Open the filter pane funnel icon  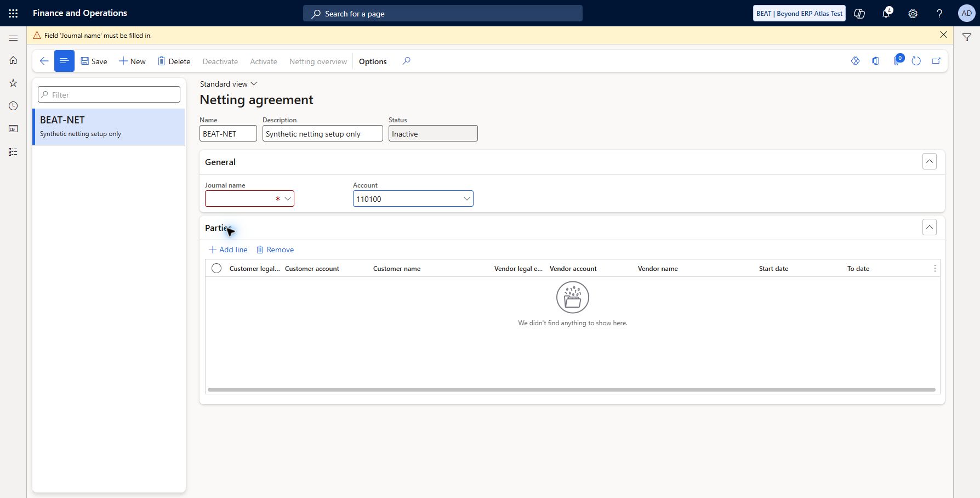tap(967, 37)
